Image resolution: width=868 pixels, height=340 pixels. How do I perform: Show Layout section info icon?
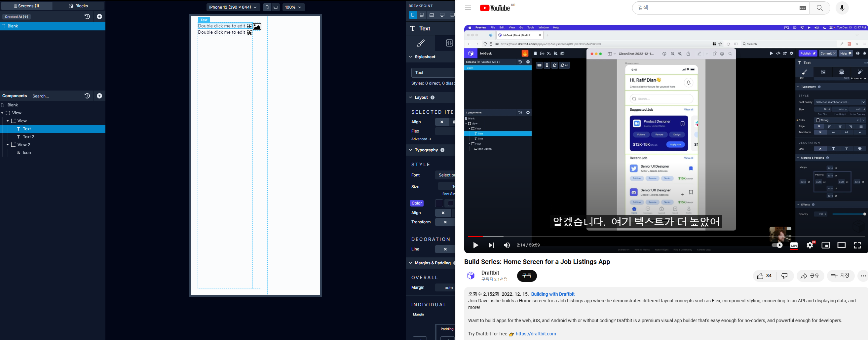point(433,98)
